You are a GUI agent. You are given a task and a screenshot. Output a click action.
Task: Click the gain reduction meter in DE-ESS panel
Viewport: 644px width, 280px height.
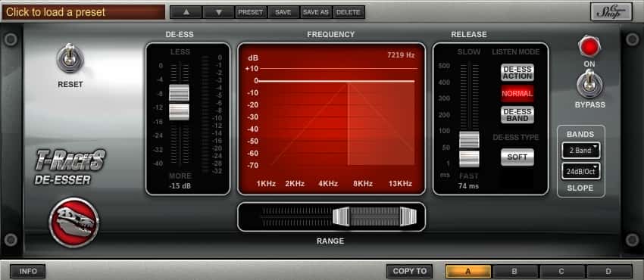tap(205, 114)
